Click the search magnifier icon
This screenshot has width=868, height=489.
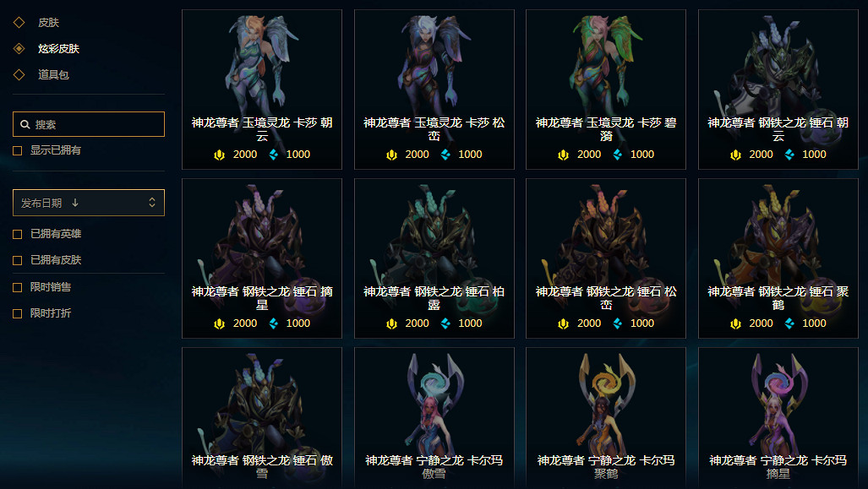click(x=25, y=124)
